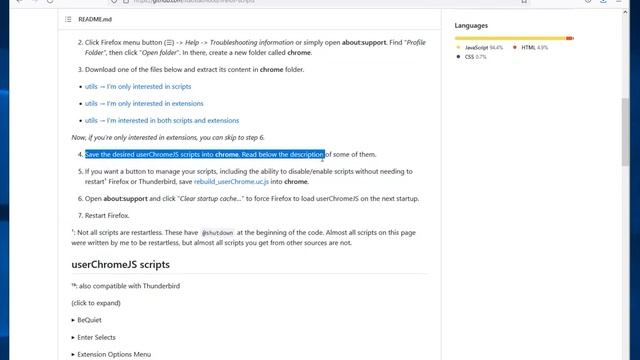The image size is (640, 360).
Task: Click the red HTML segment of language bar
Action: 569,38
